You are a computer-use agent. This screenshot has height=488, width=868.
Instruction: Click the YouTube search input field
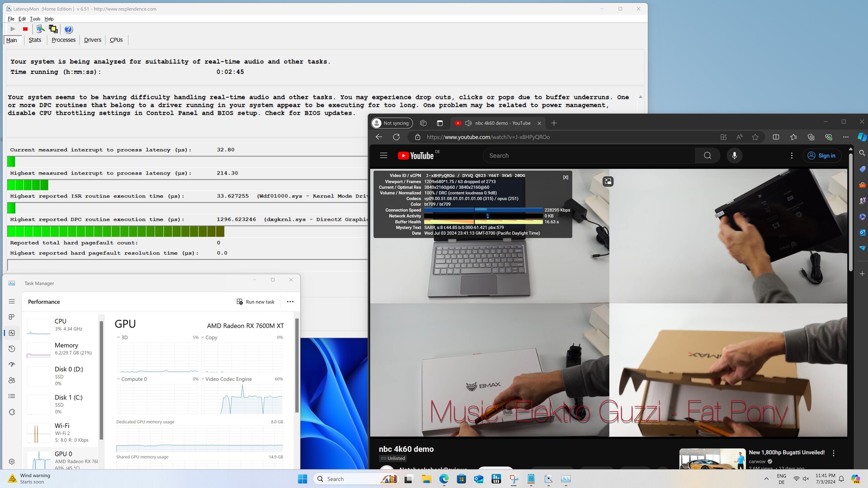(588, 155)
